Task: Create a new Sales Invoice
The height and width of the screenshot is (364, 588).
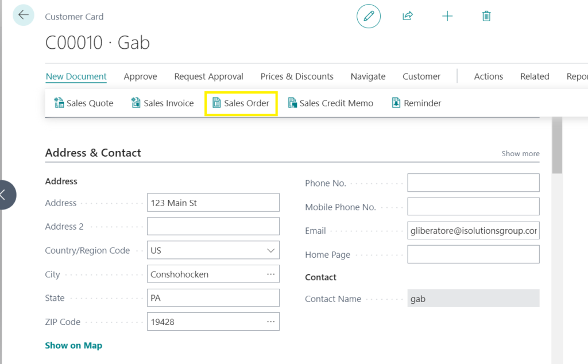Action: pos(163,103)
